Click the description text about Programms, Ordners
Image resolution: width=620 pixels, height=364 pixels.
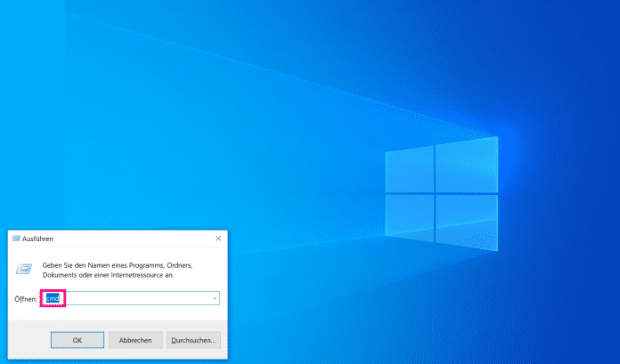(x=117, y=264)
